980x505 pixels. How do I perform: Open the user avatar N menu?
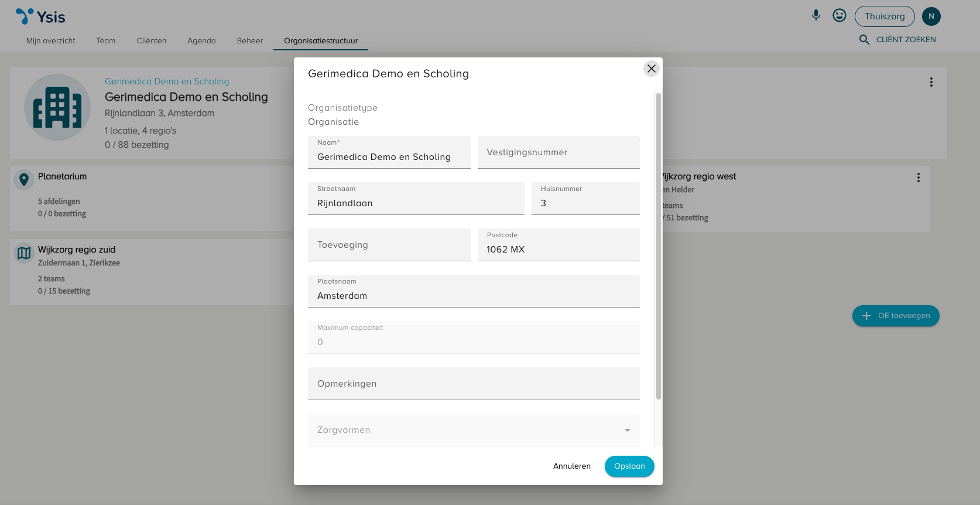[x=931, y=16]
